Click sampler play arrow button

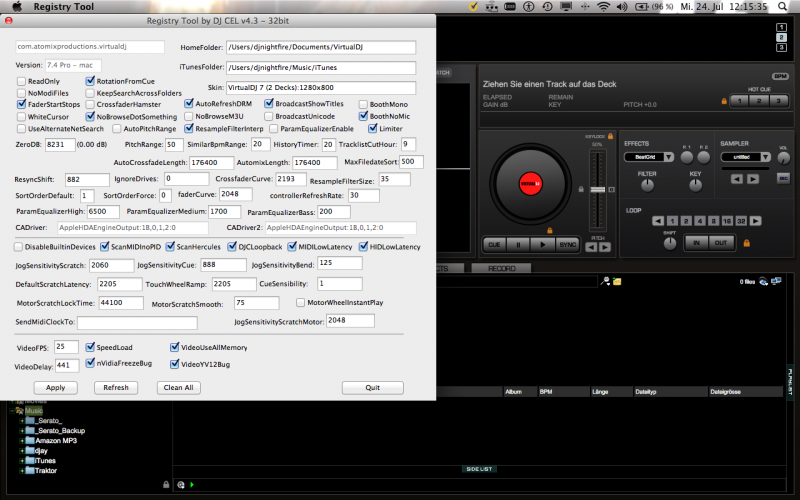click(753, 179)
